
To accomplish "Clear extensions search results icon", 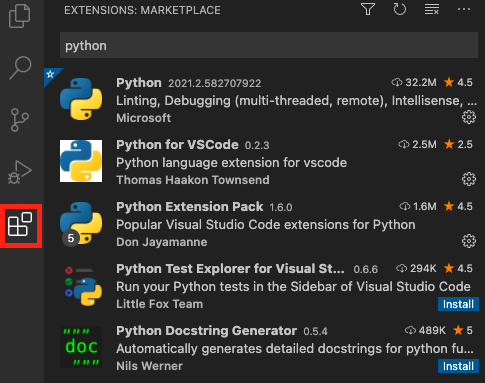I will pos(432,9).
